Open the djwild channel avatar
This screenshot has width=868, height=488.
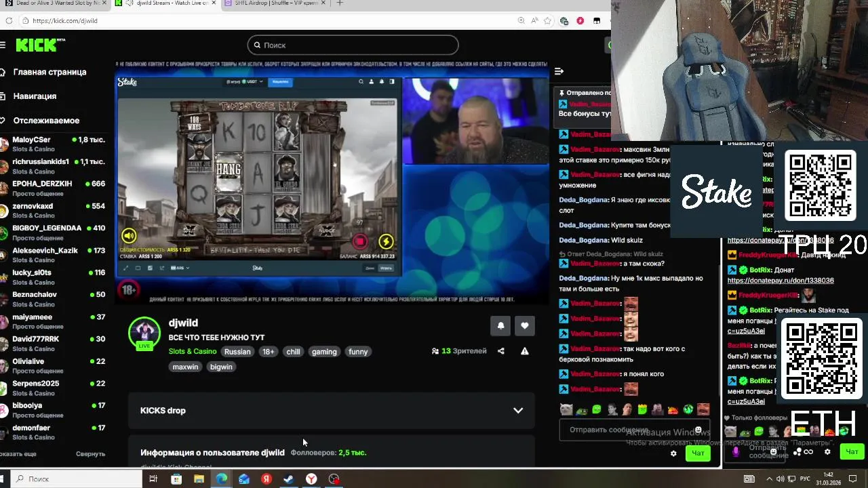click(144, 331)
